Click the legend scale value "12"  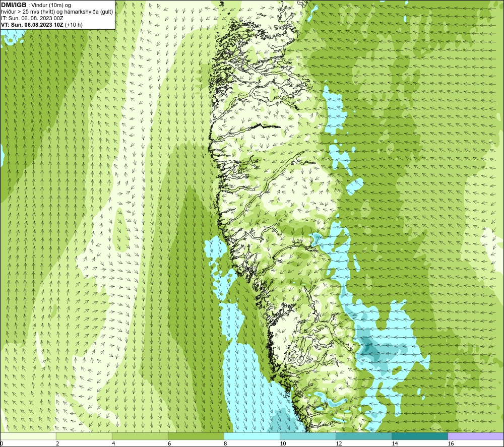[x=339, y=443]
